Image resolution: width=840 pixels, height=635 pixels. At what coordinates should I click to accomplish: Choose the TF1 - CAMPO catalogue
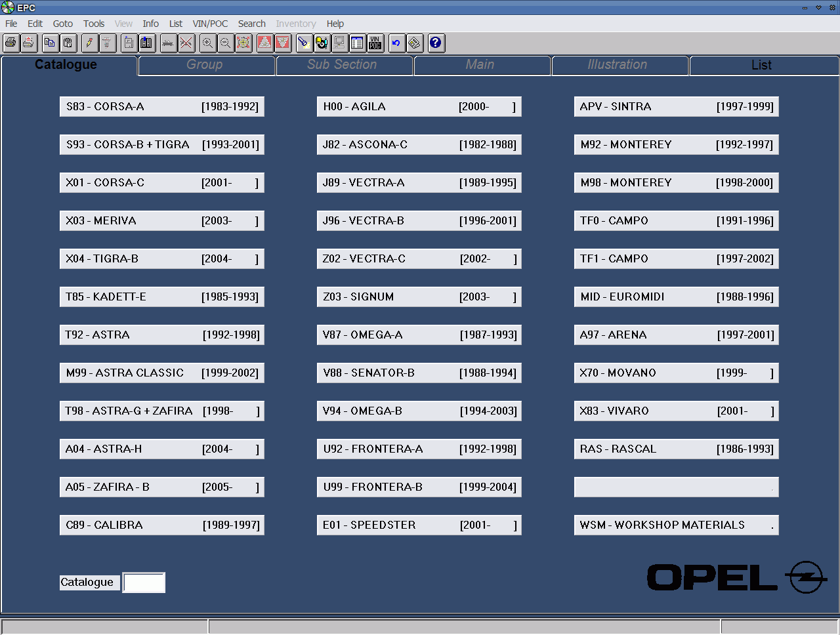point(677,259)
